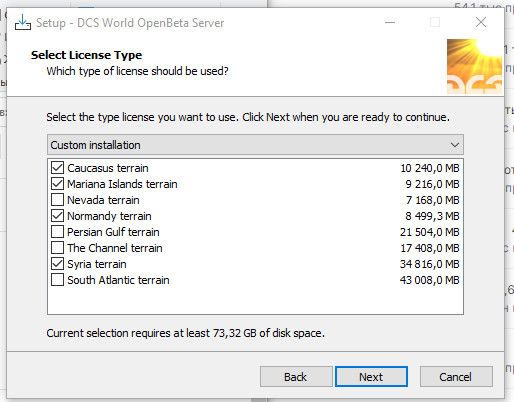The image size is (514, 402).
Task: Uncheck Mariana Islands terrain checkbox
Action: [x=57, y=184]
